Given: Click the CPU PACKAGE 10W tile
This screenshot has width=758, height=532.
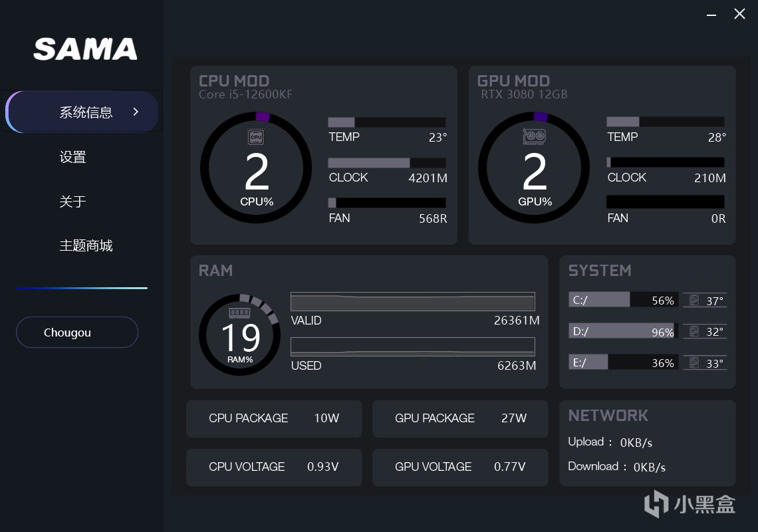Looking at the screenshot, I should (274, 418).
